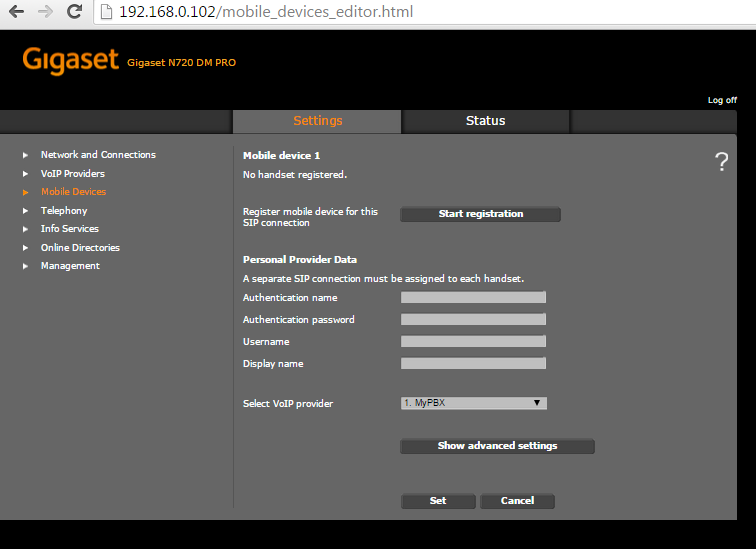This screenshot has width=756, height=549.
Task: Click the Cancel button
Action: click(x=517, y=501)
